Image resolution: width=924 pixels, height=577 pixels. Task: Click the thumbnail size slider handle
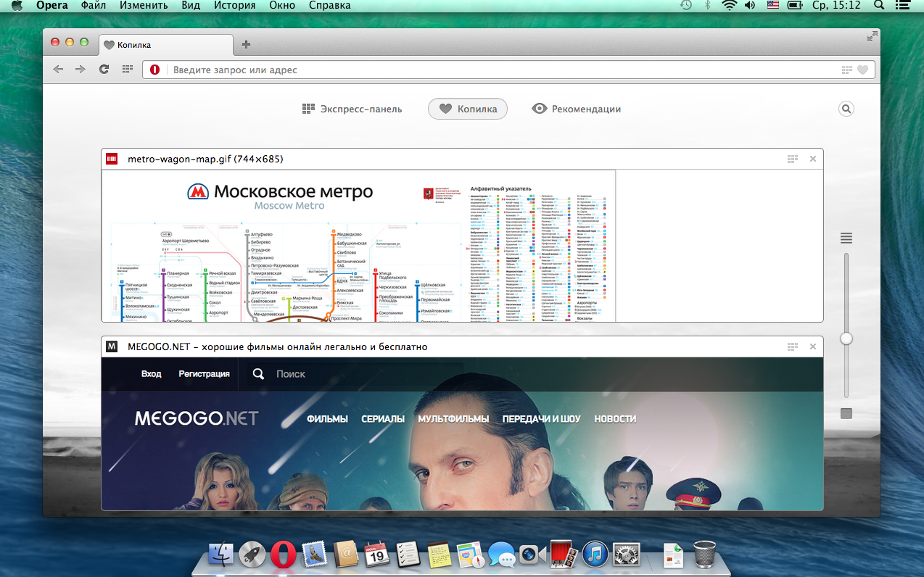(x=846, y=339)
